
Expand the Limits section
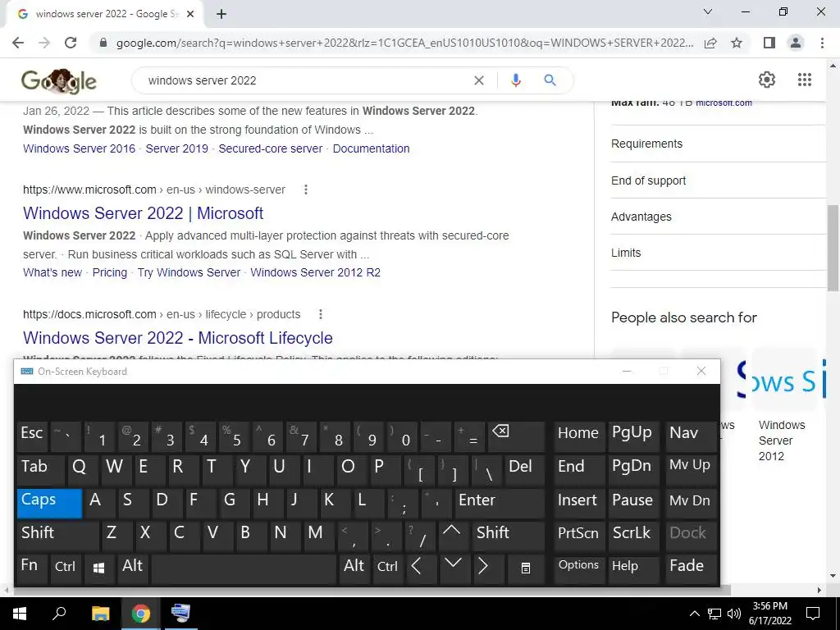point(719,253)
